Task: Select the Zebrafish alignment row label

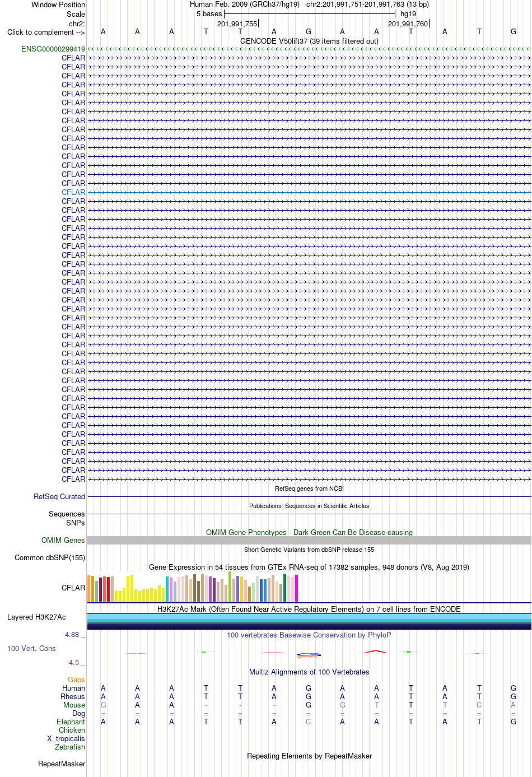Action: [x=70, y=747]
